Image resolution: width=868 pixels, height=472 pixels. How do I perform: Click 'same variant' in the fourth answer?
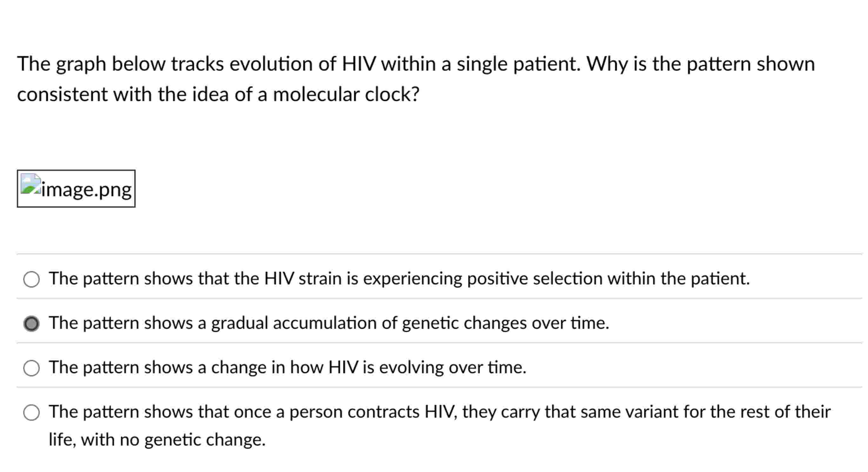coord(600,411)
